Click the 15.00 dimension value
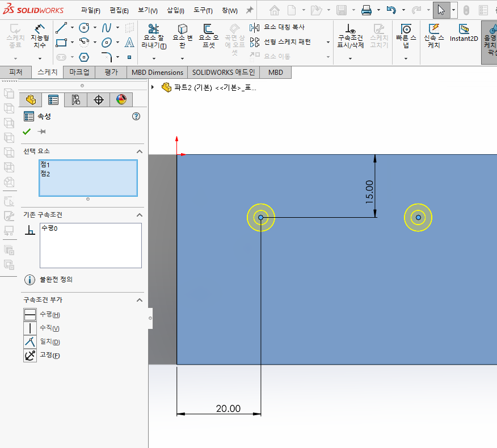The width and height of the screenshot is (497, 448). click(369, 192)
